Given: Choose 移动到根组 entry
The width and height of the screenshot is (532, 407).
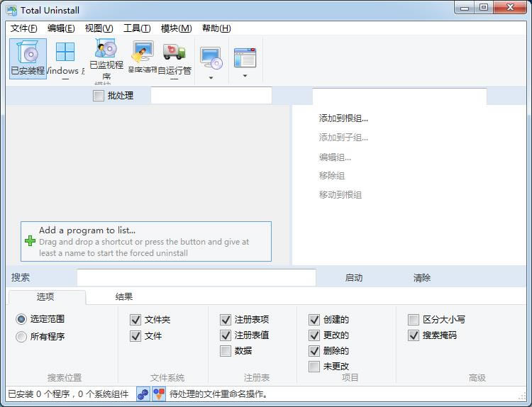Looking at the screenshot, I should (x=340, y=195).
